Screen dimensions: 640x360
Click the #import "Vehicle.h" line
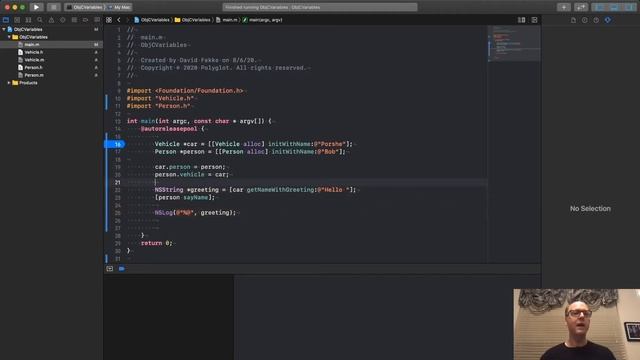click(x=160, y=98)
